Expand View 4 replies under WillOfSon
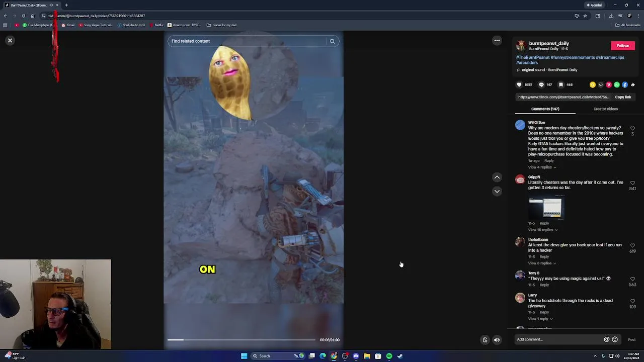Screen dimensions: 644x362 point(542,167)
